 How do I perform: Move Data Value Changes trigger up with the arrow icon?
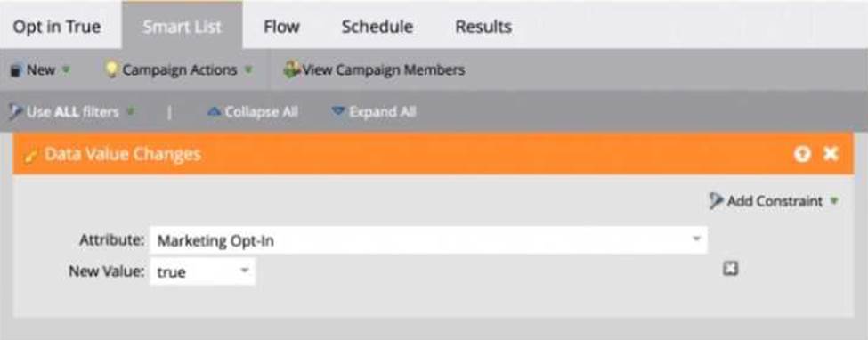[x=802, y=154]
